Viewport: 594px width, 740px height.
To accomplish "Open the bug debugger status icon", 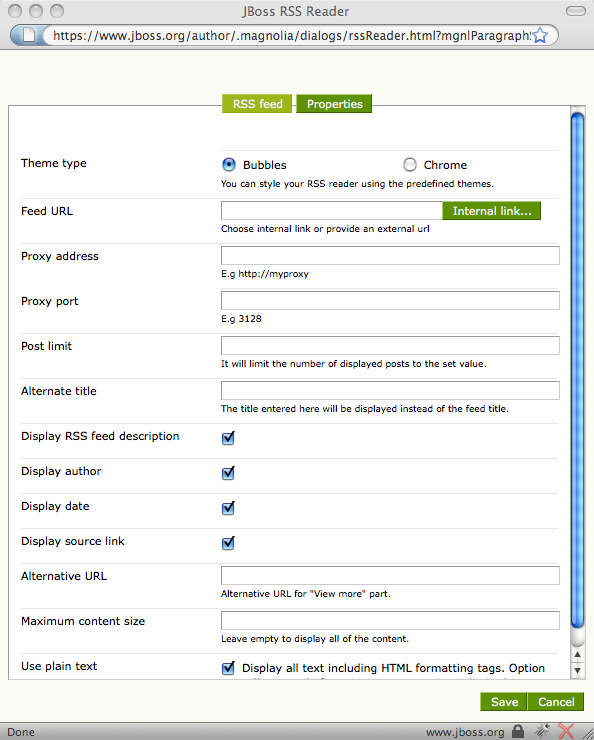I will [x=542, y=731].
